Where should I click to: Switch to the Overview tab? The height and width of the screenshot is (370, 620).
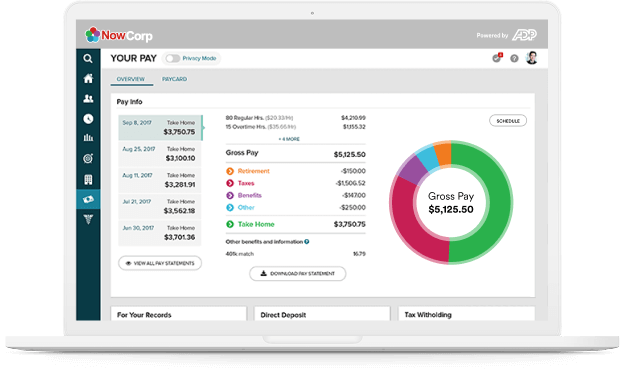pos(131,79)
